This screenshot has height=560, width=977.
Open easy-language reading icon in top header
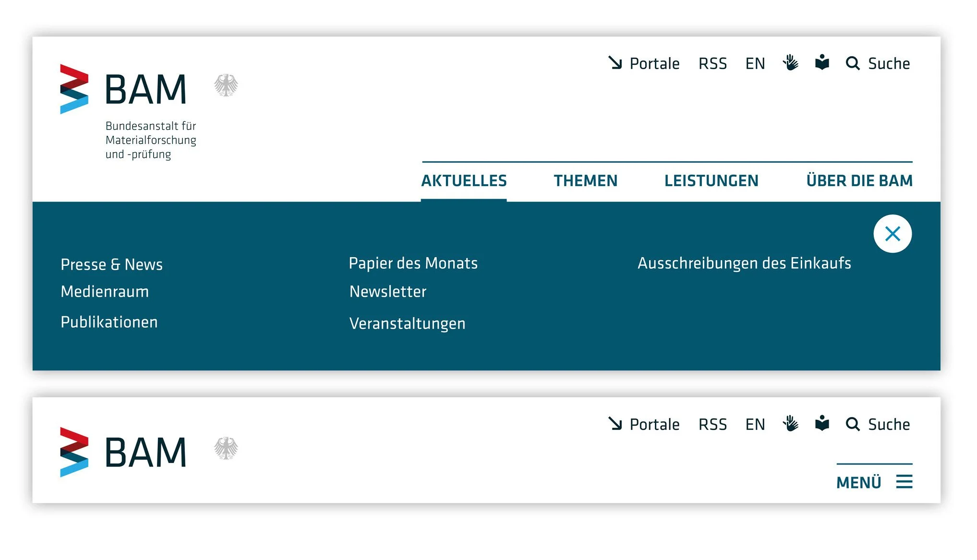coord(822,63)
